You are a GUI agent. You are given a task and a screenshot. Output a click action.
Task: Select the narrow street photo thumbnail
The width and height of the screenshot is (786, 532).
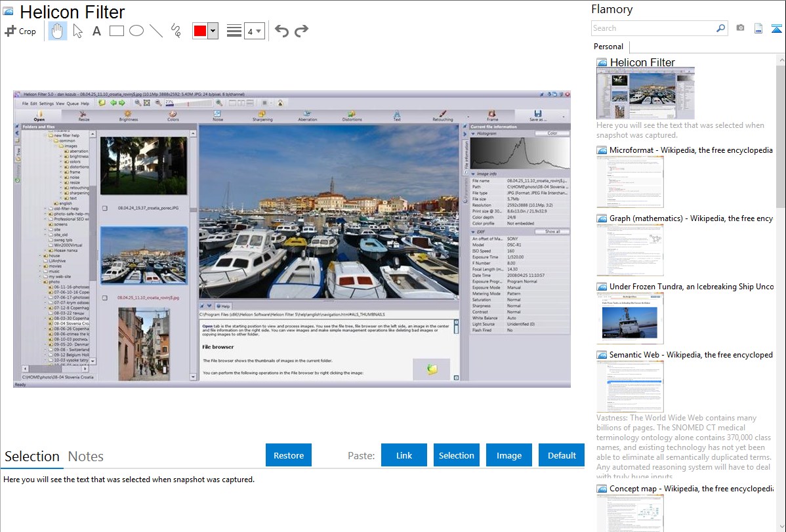[144, 344]
